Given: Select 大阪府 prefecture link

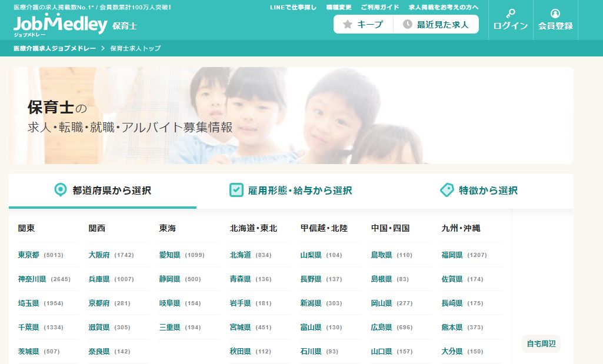Looking at the screenshot, I should (x=99, y=255).
